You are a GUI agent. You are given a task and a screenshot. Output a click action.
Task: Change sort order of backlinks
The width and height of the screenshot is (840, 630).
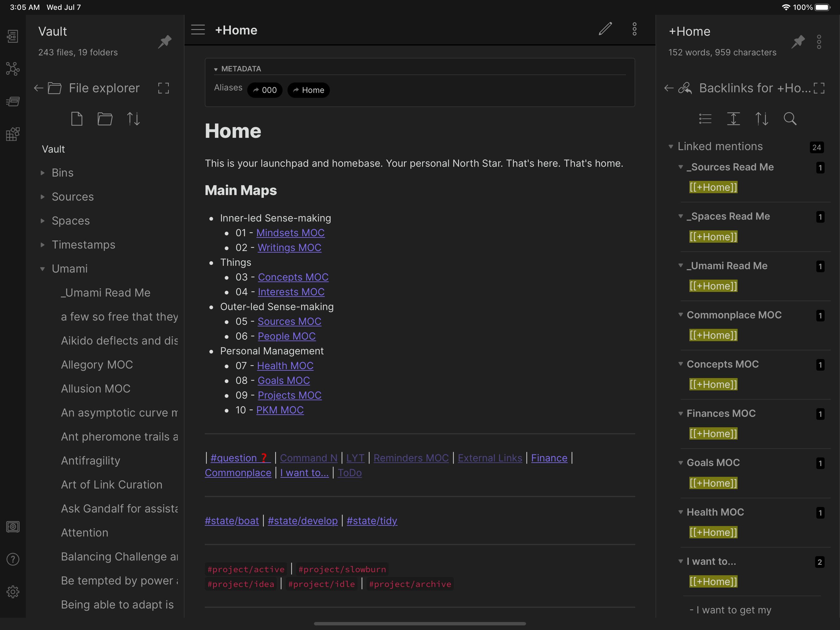point(762,118)
